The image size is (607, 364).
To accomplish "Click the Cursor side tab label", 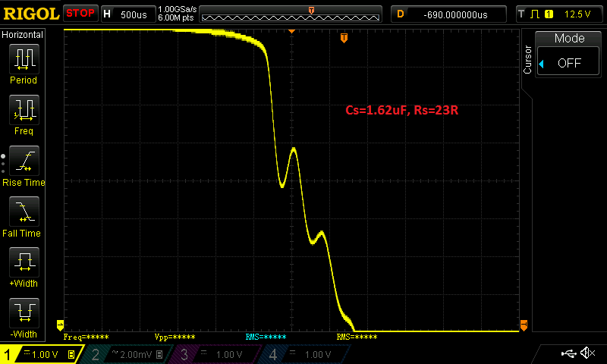I will click(x=527, y=59).
